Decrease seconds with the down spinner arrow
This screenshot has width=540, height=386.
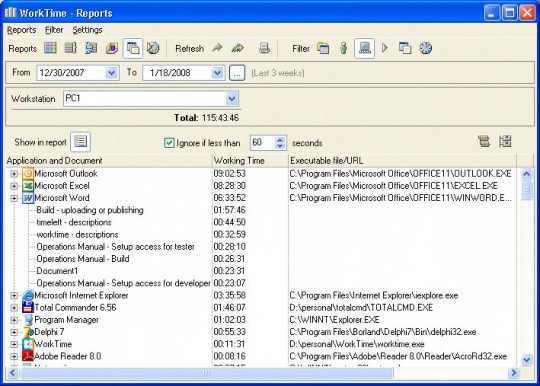click(x=280, y=146)
